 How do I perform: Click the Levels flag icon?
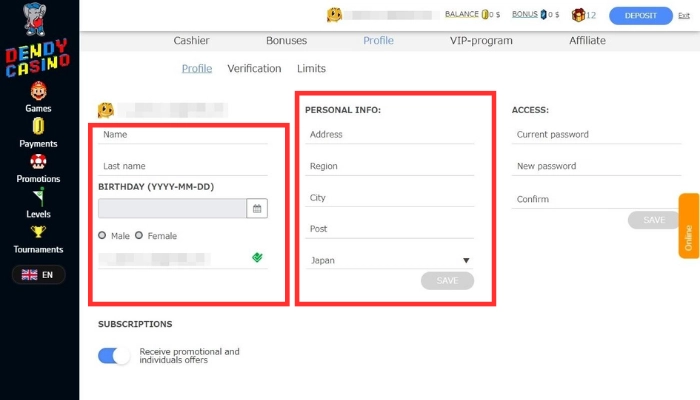38,196
